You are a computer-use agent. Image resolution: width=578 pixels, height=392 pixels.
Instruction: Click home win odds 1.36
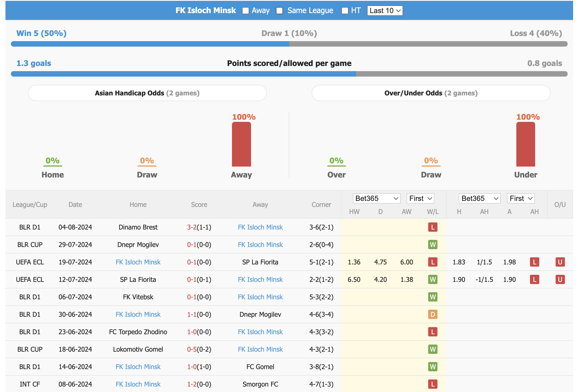point(354,262)
